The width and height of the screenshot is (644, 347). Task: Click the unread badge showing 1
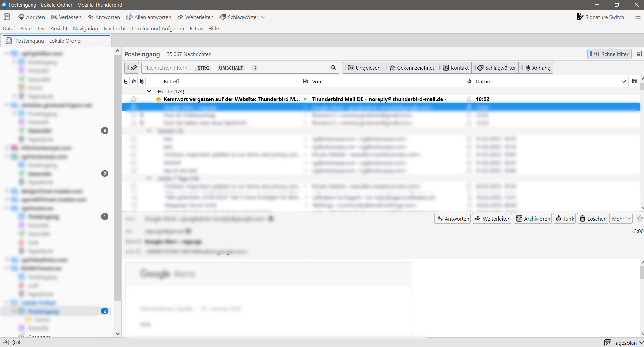point(105,216)
